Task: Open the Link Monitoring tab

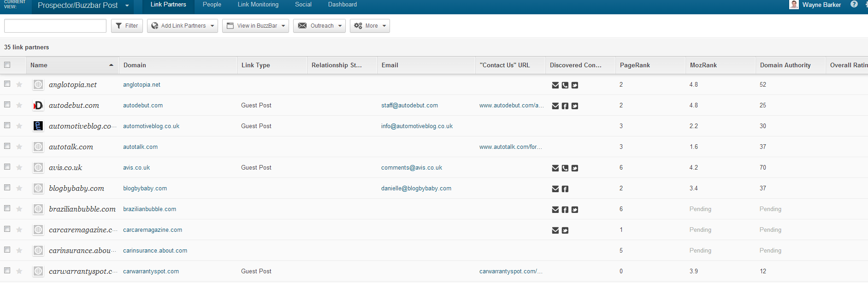Action: (258, 5)
